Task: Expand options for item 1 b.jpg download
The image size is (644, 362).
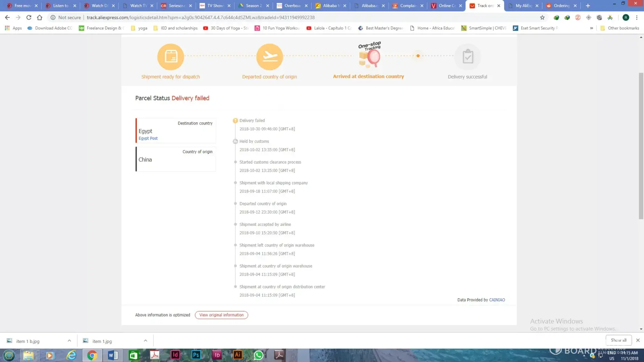Action: click(x=69, y=341)
